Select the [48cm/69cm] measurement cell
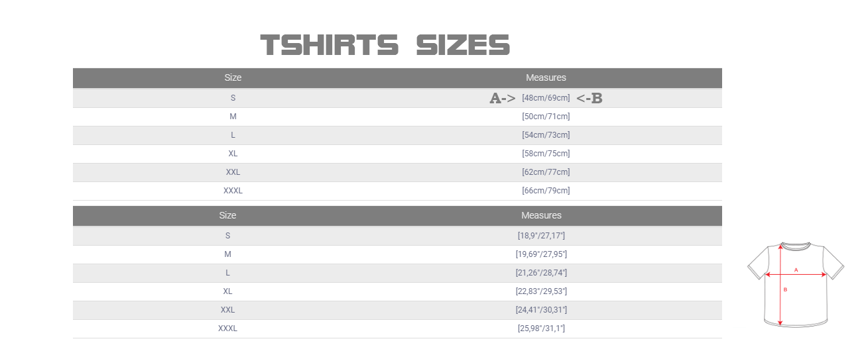Image resolution: width=868 pixels, height=353 pixels. tap(546, 98)
